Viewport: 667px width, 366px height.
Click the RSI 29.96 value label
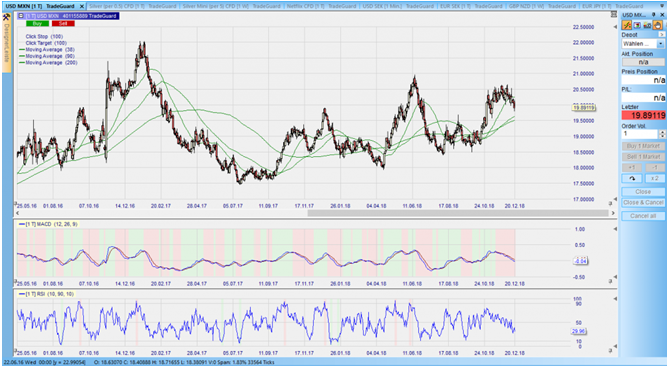(x=579, y=331)
